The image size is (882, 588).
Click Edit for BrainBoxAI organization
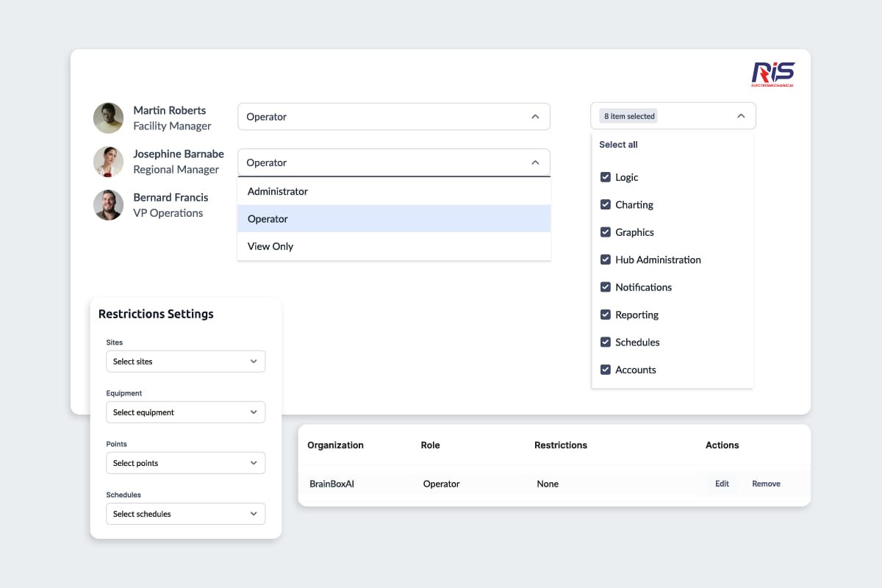point(722,484)
